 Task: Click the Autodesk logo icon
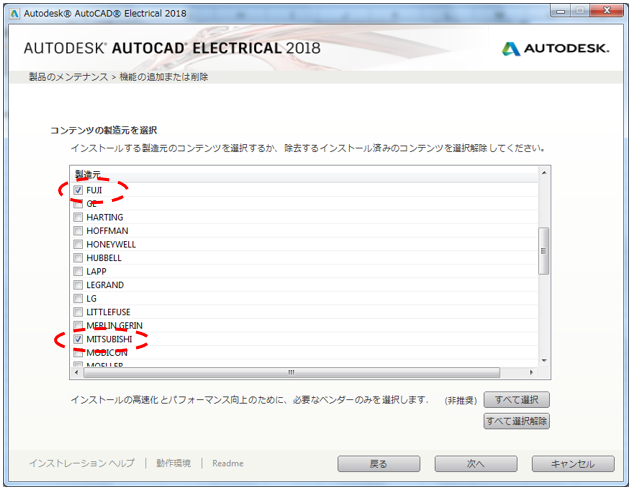click(x=511, y=49)
